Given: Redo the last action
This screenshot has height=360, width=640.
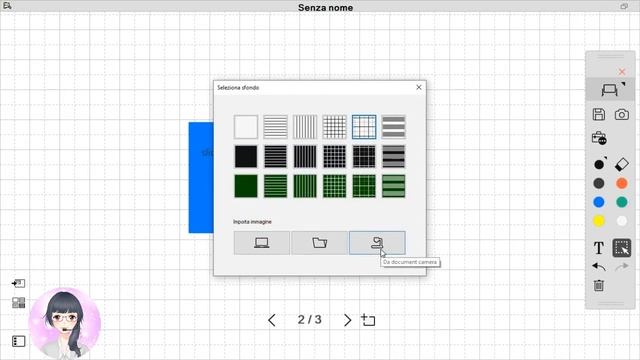Looking at the screenshot, I should tap(622, 267).
